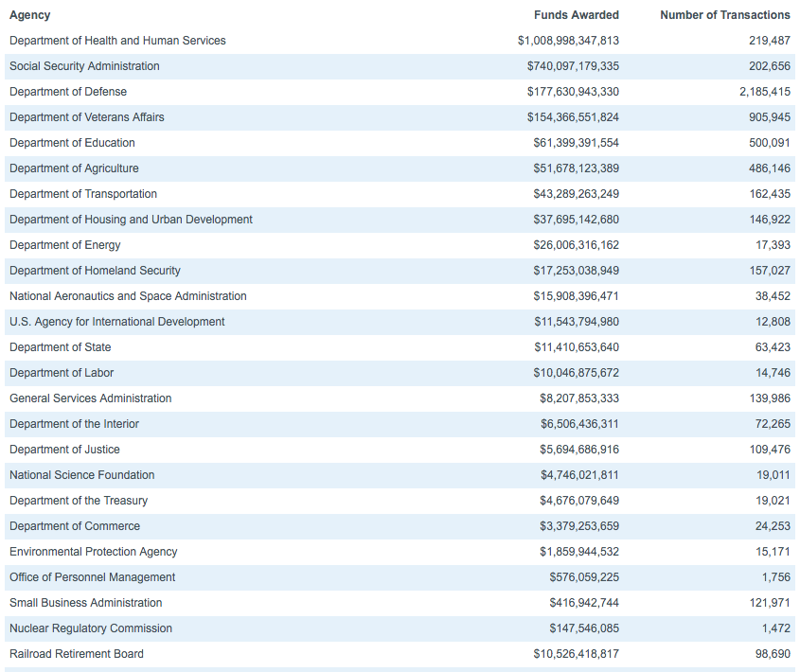The width and height of the screenshot is (800, 672).
Task: Click the Agency column header
Action: 29,15
